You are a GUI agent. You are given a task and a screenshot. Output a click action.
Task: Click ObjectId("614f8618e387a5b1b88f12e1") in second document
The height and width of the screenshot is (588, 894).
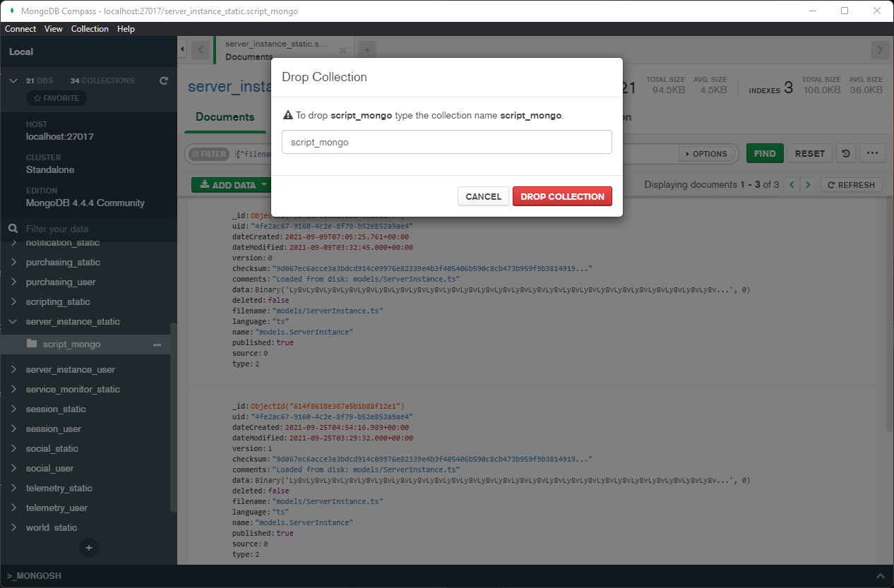pyautogui.click(x=327, y=407)
